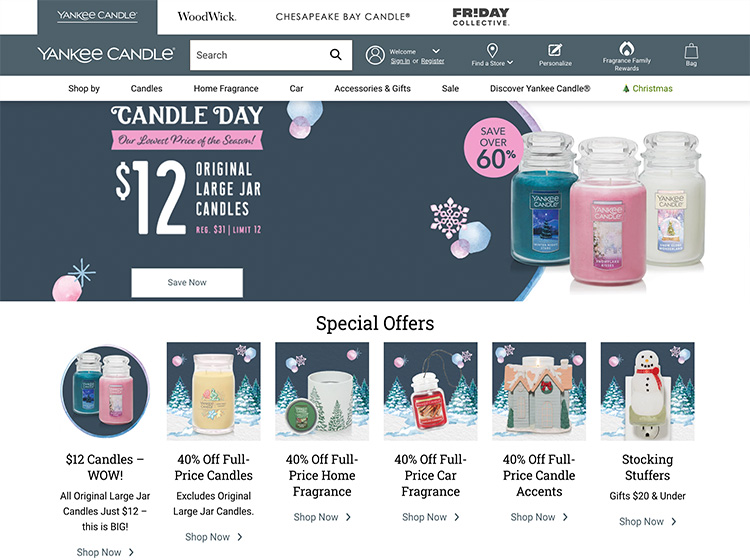Expand the Welcome account dropdown chevron
The width and height of the screenshot is (750, 560).
coord(436,51)
